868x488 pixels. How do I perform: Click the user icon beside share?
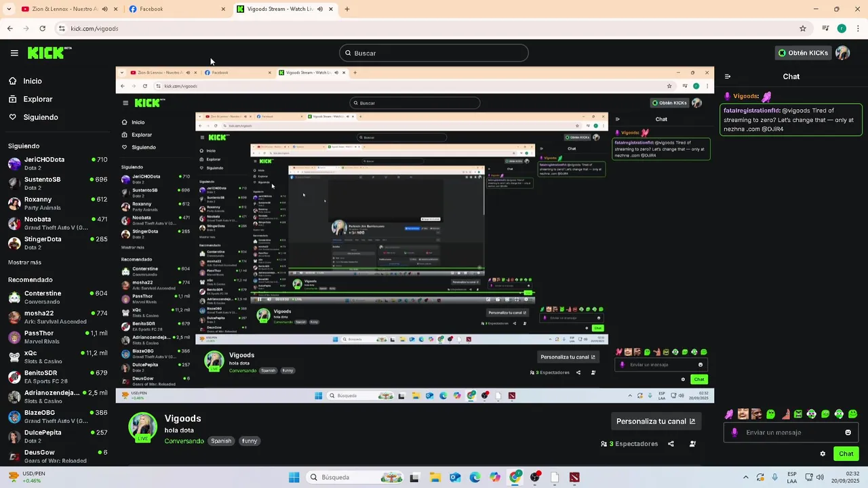coord(692,444)
